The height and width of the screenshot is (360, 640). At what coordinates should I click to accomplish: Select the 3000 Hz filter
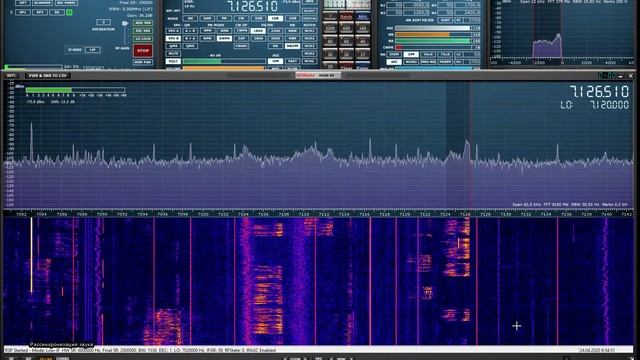[276, 38]
